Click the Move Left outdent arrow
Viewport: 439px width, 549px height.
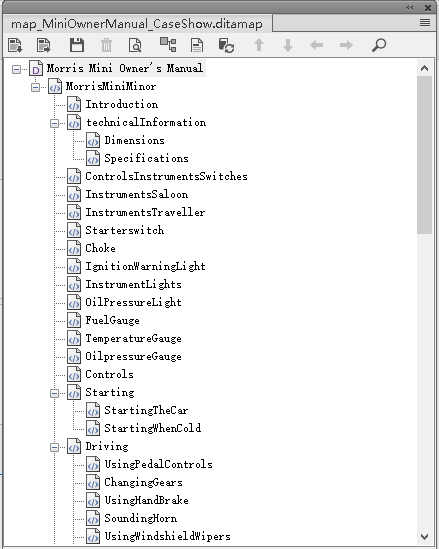[x=316, y=45]
